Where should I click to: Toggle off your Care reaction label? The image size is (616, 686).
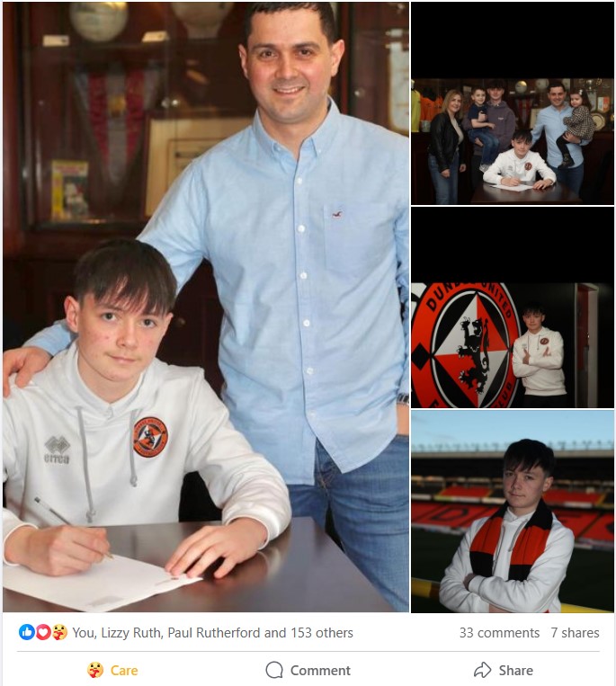(x=124, y=670)
